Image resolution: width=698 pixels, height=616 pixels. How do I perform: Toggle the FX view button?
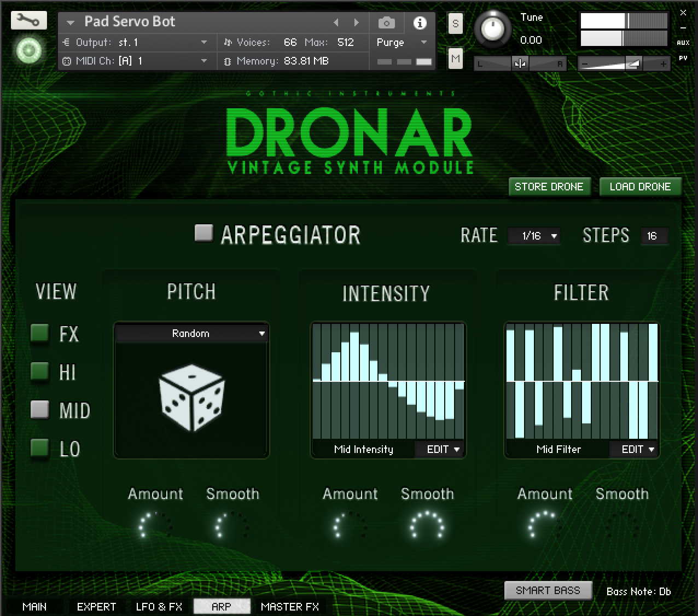tap(39, 333)
